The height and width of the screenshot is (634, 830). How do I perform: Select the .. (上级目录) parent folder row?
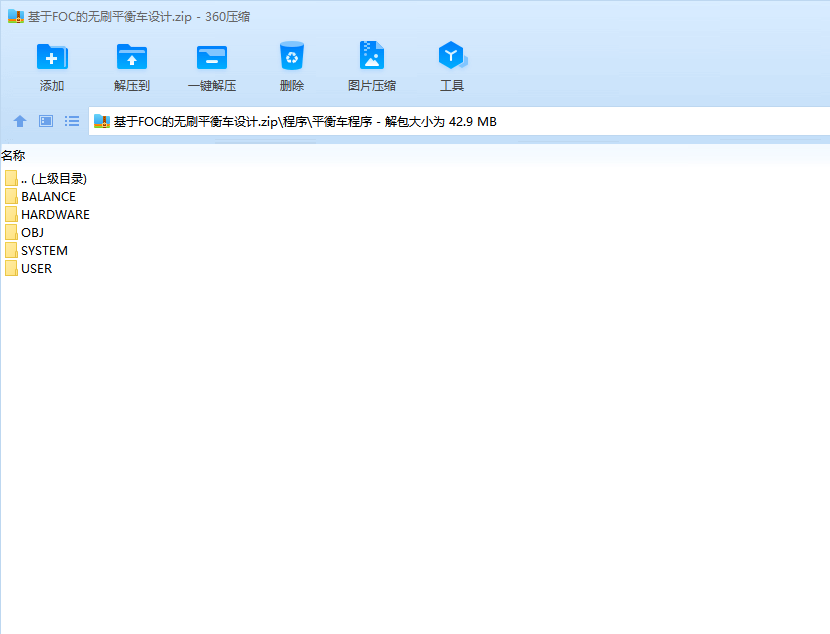(46, 178)
